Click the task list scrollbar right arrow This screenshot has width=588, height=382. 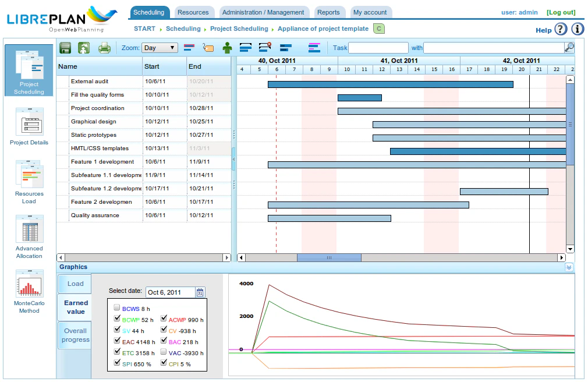tap(226, 257)
